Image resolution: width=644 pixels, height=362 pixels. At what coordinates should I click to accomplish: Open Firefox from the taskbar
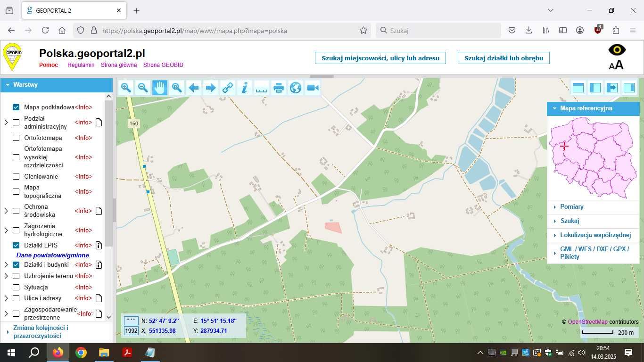click(x=58, y=352)
